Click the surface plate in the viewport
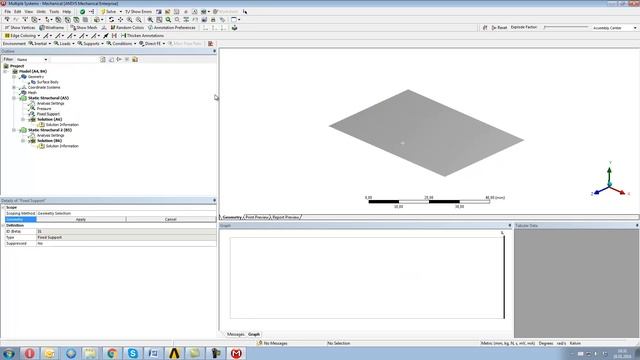The image size is (640, 360). pyautogui.click(x=427, y=133)
